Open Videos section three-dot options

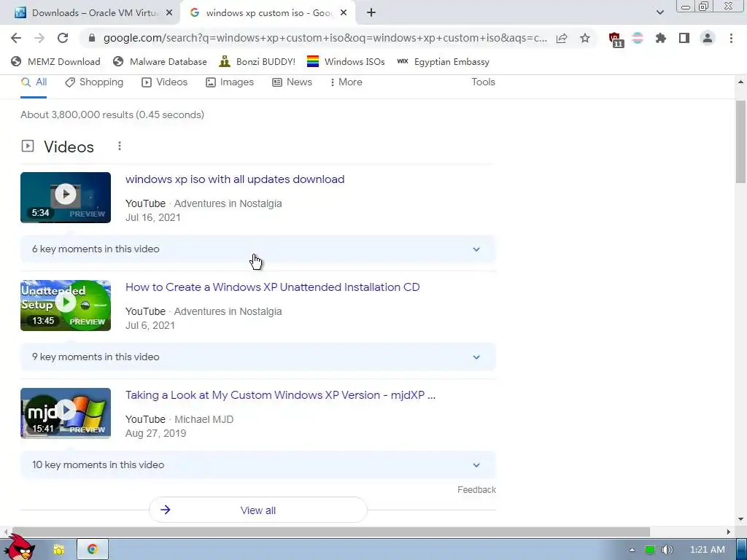(120, 146)
